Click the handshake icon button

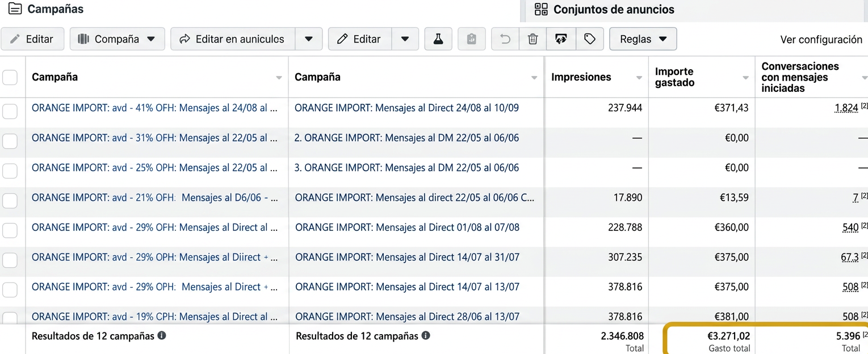(561, 39)
